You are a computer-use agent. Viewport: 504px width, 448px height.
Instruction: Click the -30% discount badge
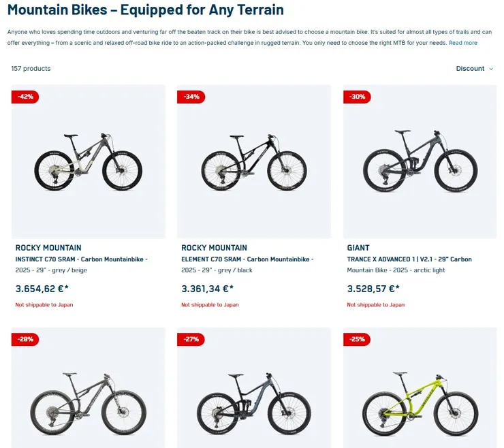[x=357, y=97]
